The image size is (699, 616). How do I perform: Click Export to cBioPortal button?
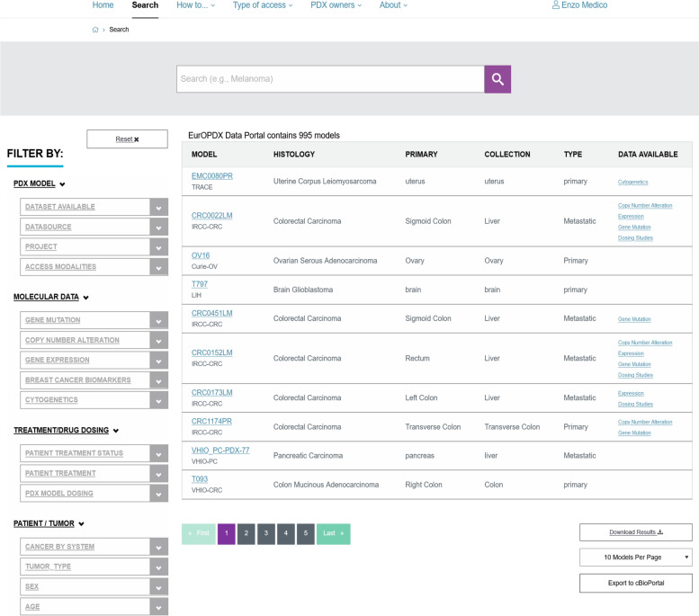click(636, 583)
